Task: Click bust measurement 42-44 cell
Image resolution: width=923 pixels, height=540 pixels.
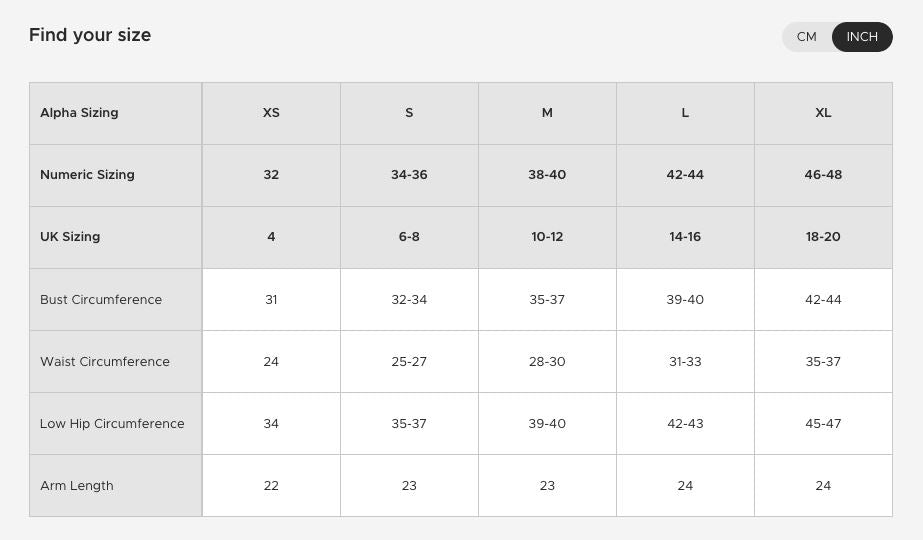Action: tap(823, 300)
